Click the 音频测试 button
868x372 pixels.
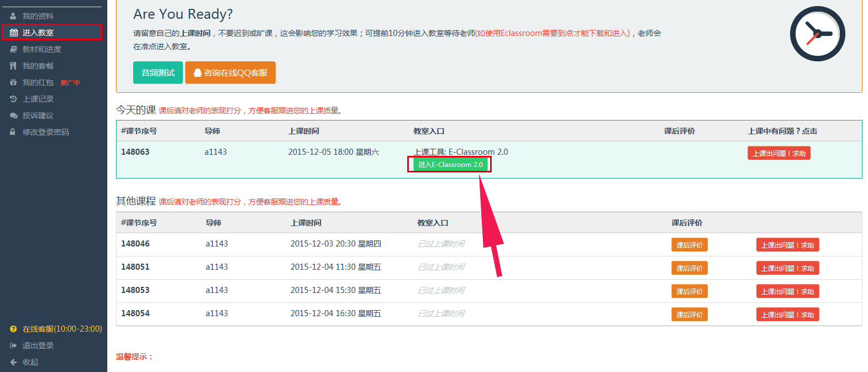coord(158,73)
